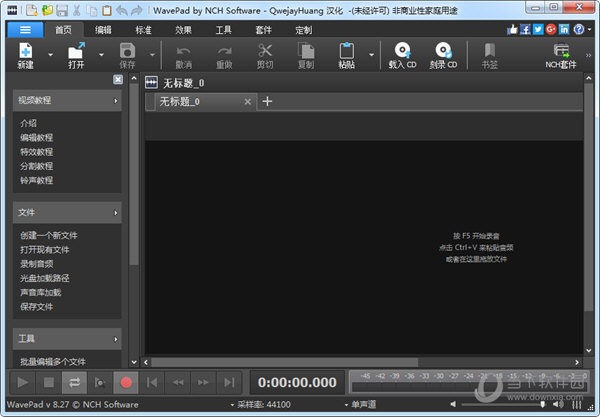Click the scrub play button

[x=100, y=382]
